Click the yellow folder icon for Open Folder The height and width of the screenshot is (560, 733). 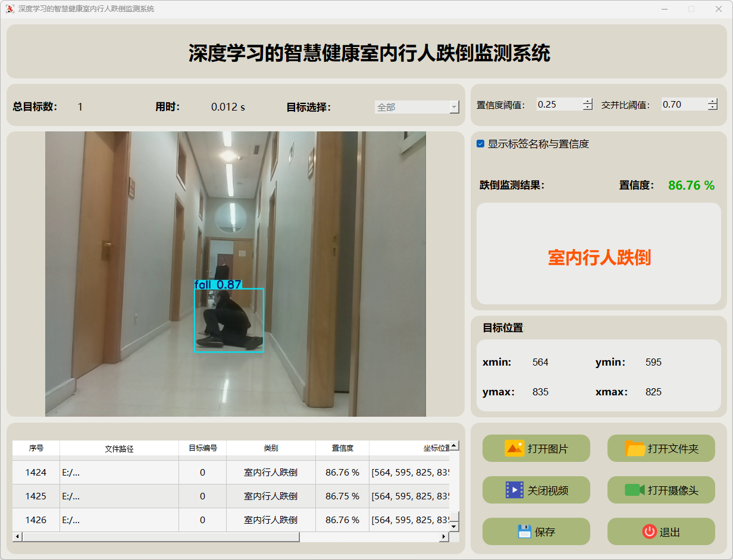635,448
